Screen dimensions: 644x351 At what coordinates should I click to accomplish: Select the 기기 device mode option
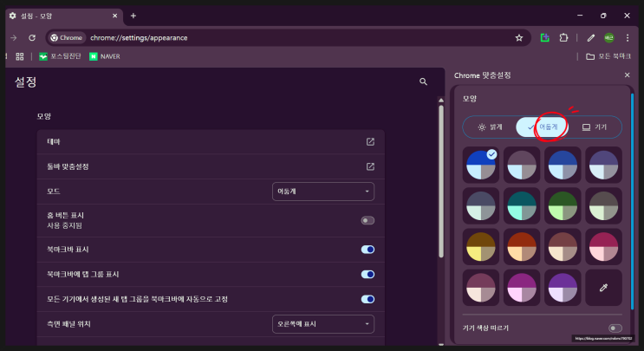pyautogui.click(x=595, y=127)
